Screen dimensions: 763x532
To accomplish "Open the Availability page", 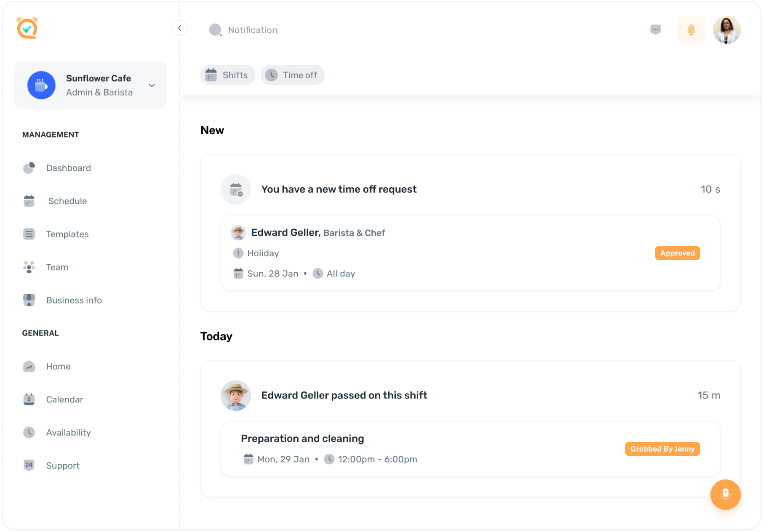I will (x=68, y=433).
